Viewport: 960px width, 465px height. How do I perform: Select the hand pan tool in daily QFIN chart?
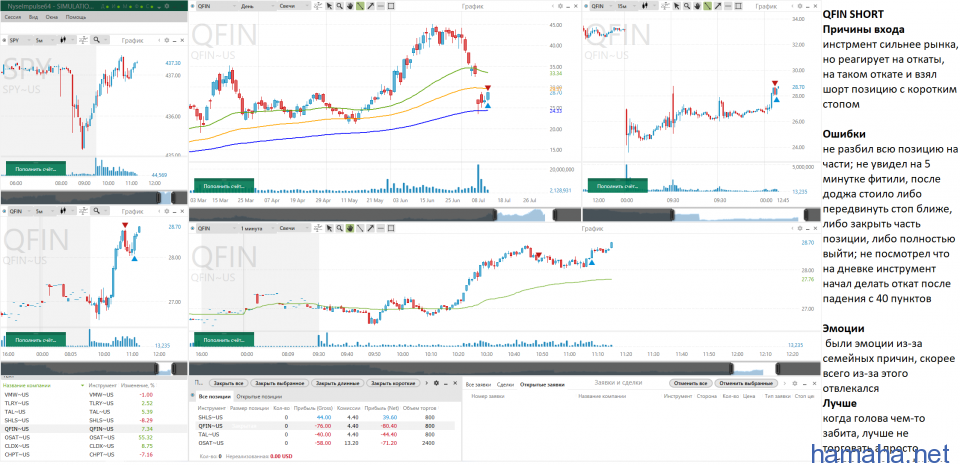(x=350, y=6)
